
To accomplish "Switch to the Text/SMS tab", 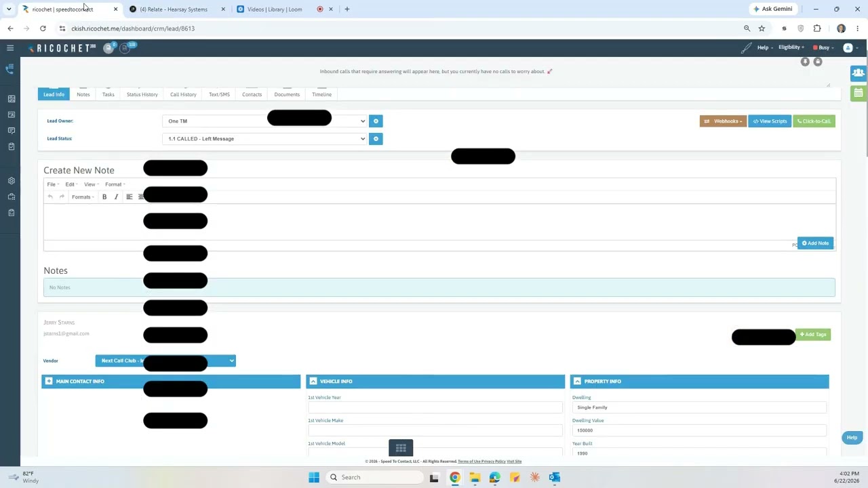I will click(219, 94).
